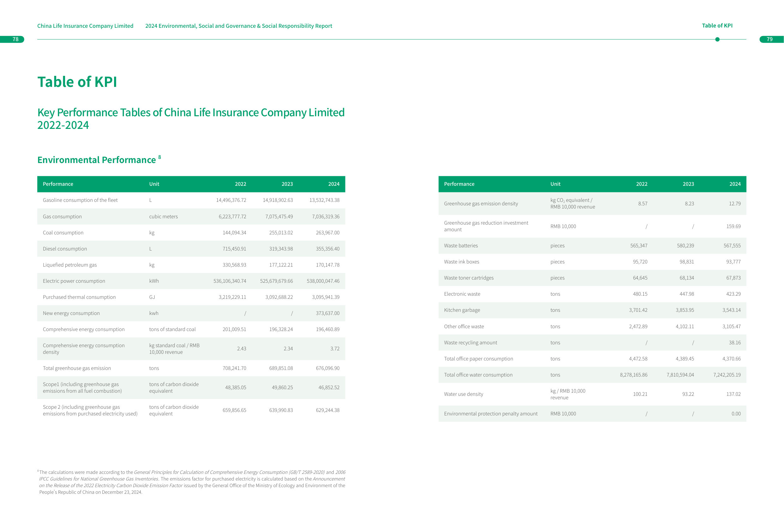The width and height of the screenshot is (784, 532).
Task: Select the 'cubic meters' unit cell
Action: click(x=163, y=217)
